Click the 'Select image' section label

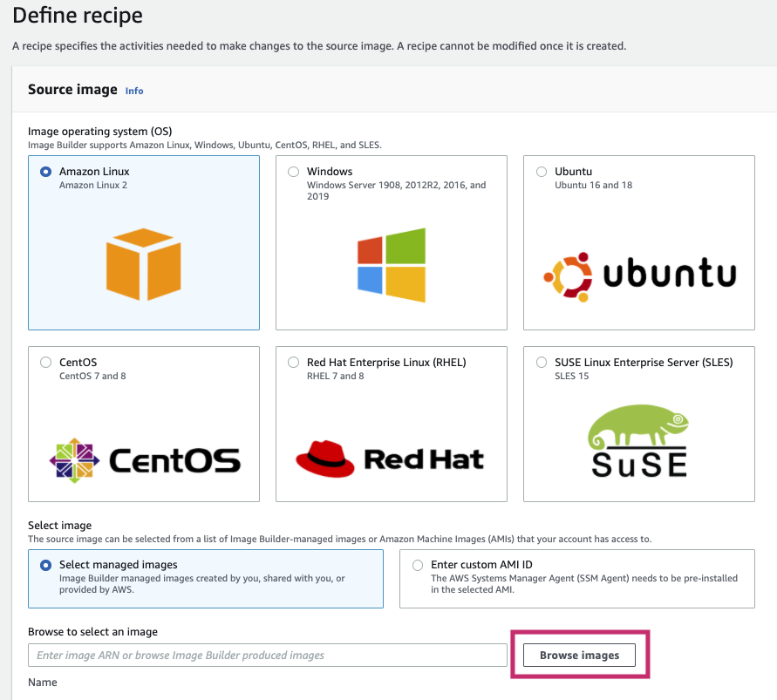(x=60, y=525)
